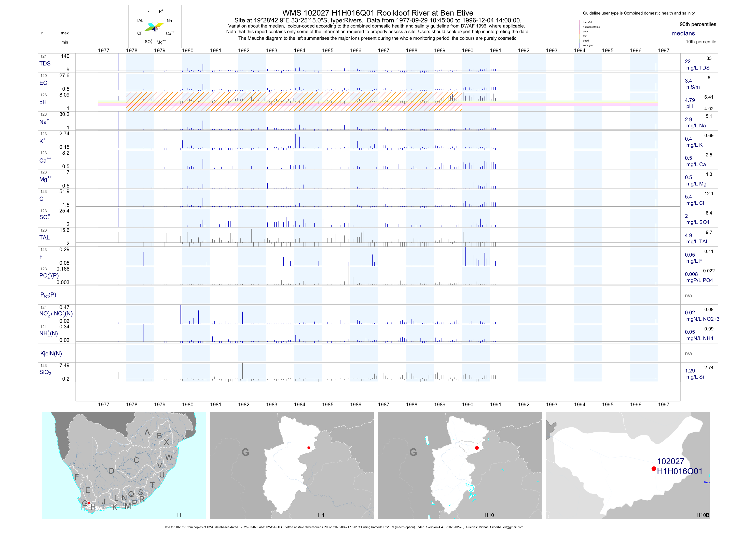The height and width of the screenshot is (535, 756).
Task: Open the H10B catchment map thumbnail
Action: click(628, 465)
